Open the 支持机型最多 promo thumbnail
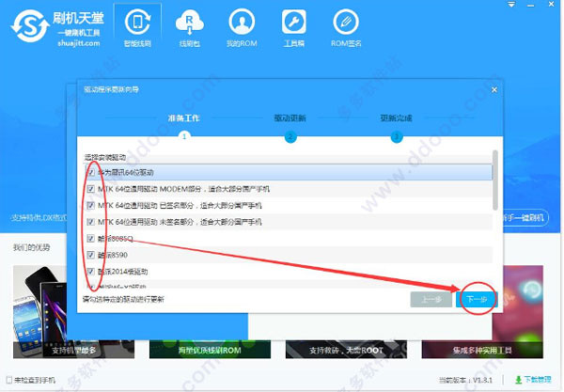This screenshot has width=564, height=392. [73, 312]
